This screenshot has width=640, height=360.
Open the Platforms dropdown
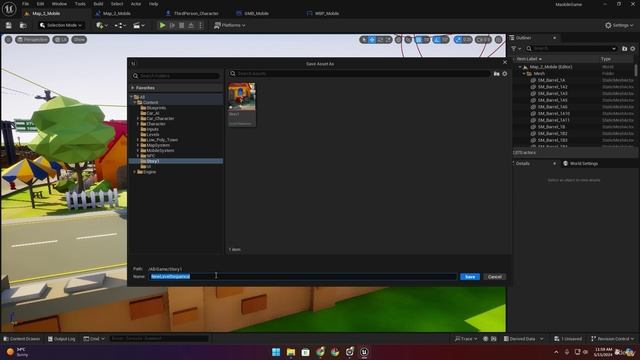pyautogui.click(x=230, y=25)
